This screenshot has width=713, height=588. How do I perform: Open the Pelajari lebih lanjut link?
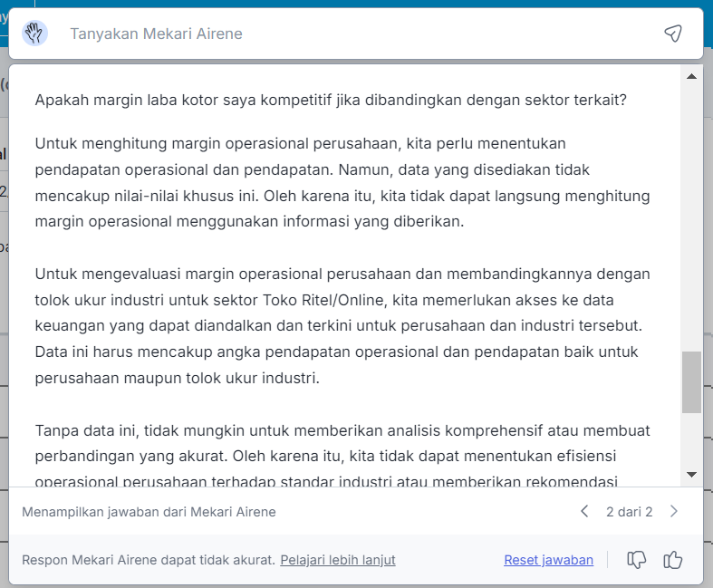[338, 560]
